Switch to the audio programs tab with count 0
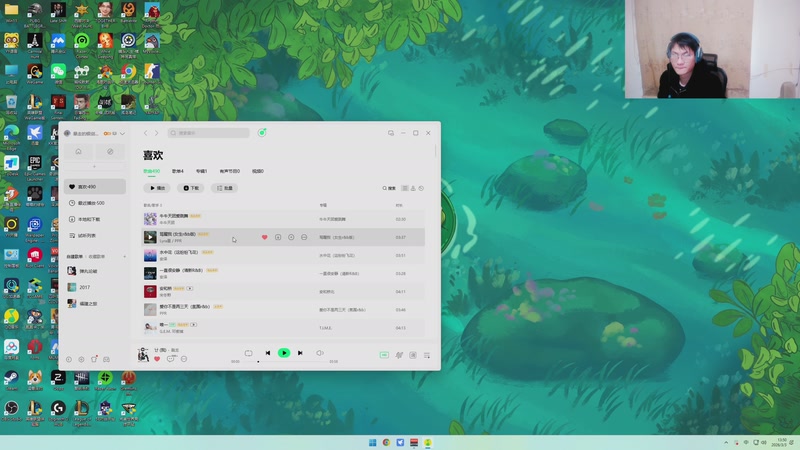The width and height of the screenshot is (800, 450). point(230,171)
